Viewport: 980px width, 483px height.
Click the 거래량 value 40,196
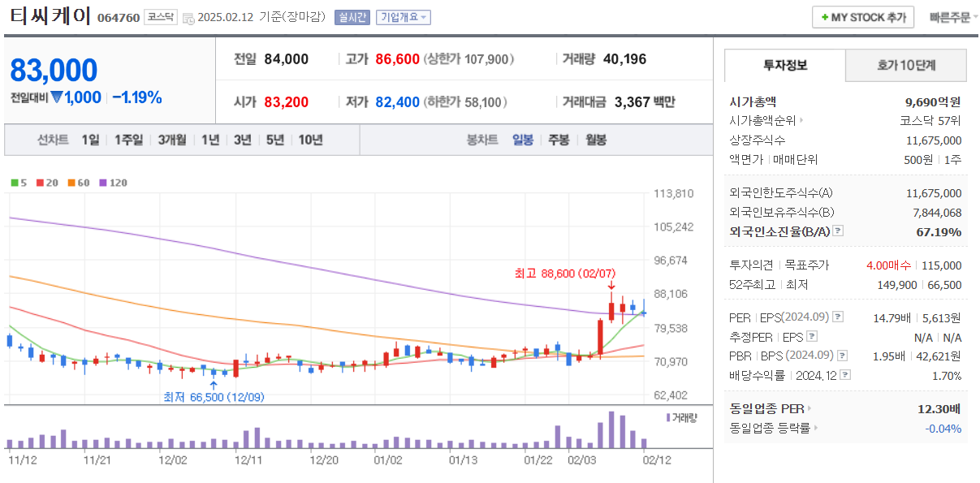[x=625, y=58]
